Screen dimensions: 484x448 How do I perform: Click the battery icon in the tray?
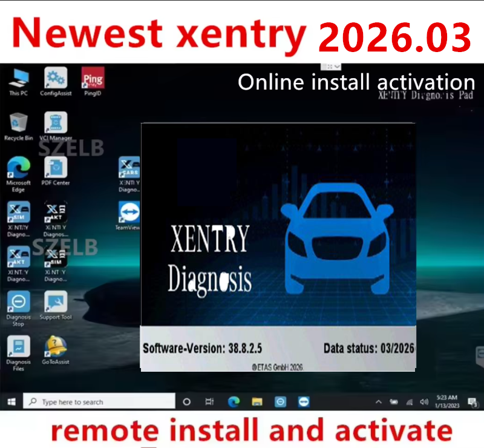394,402
